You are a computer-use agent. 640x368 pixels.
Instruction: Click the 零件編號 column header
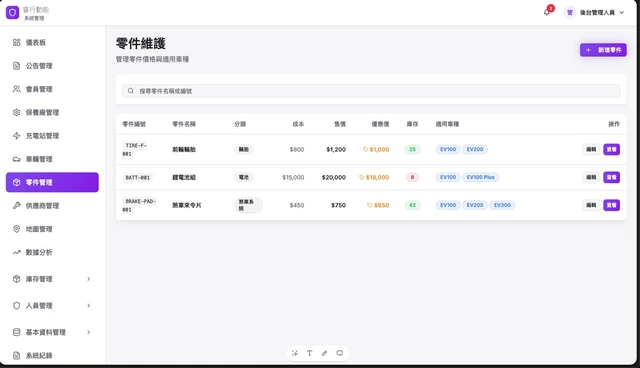[134, 124]
